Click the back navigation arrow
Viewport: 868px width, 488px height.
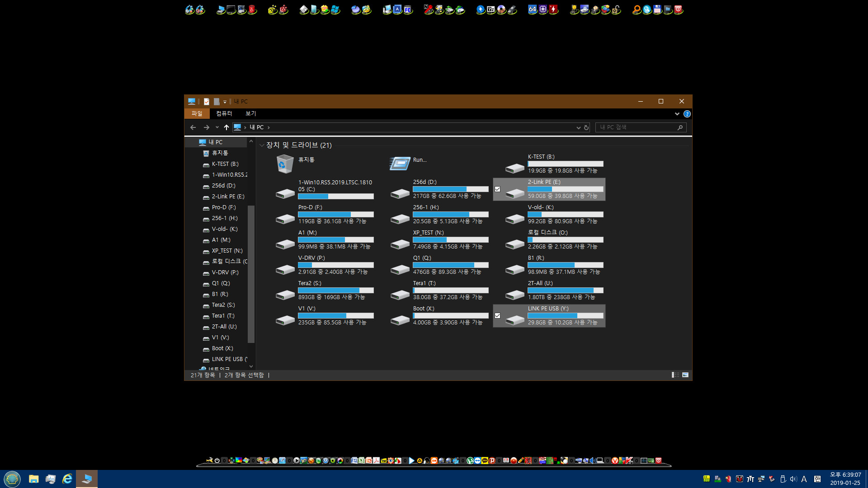[x=193, y=127]
